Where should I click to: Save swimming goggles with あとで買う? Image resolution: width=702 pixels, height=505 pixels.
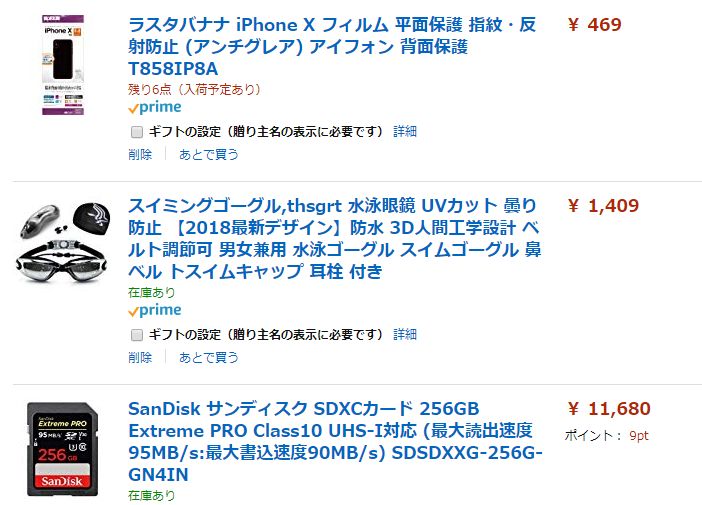click(x=209, y=357)
